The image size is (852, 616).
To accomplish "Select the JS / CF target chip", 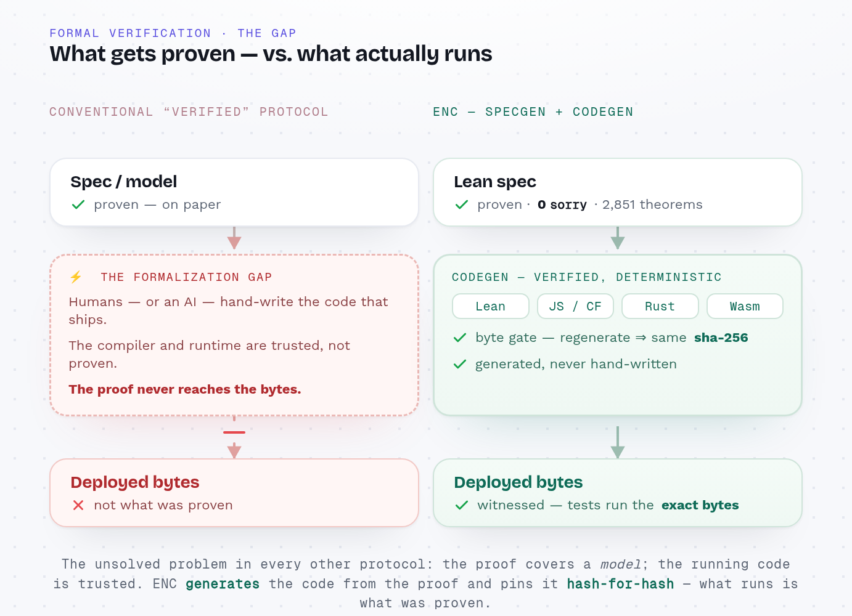I will click(575, 306).
